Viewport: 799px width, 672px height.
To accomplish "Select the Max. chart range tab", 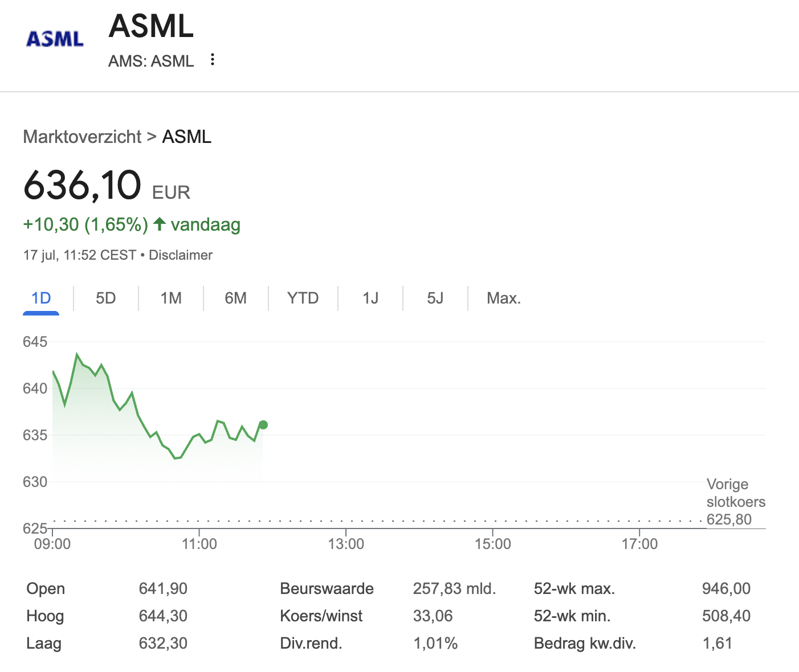I will pyautogui.click(x=504, y=298).
